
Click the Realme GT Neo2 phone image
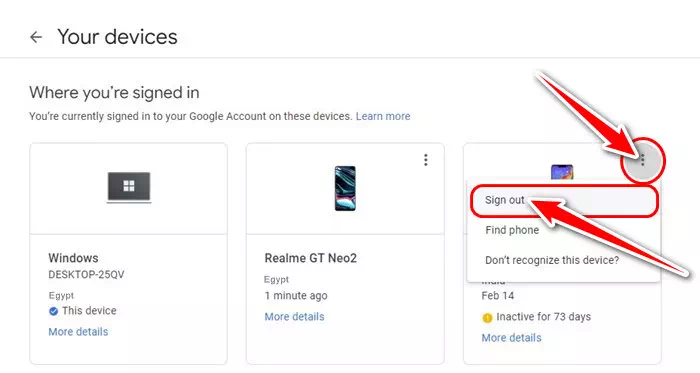coord(345,188)
